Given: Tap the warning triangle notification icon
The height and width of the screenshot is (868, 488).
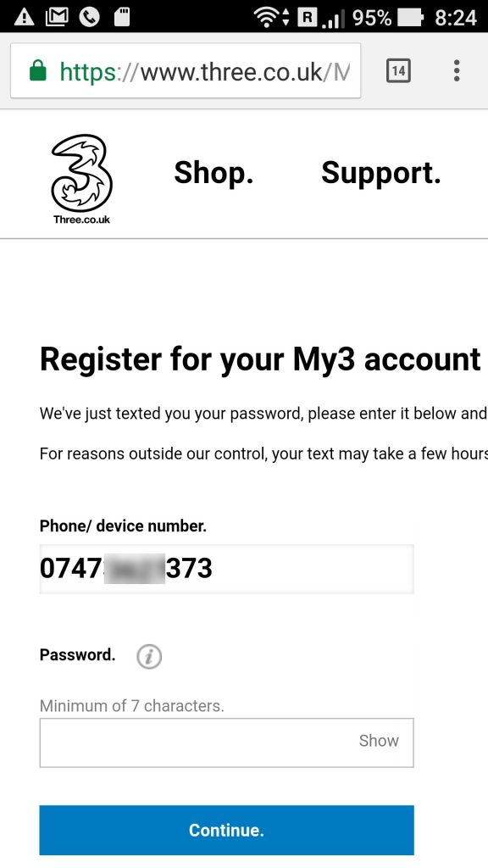Looking at the screenshot, I should 24,17.
